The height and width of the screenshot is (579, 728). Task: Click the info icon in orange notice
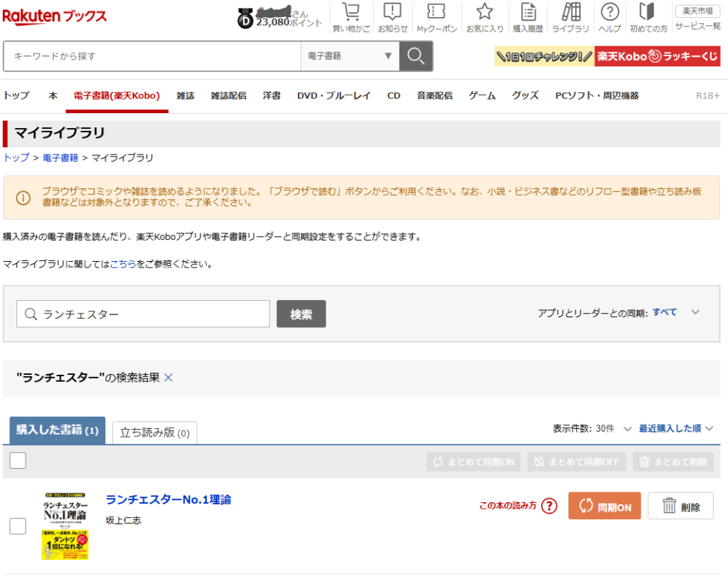23,198
